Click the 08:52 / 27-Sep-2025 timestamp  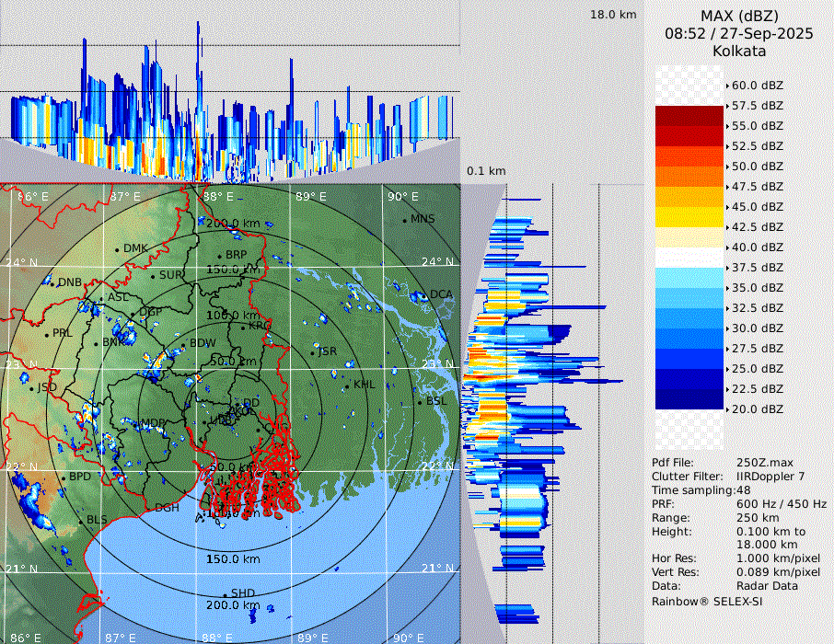click(x=738, y=34)
